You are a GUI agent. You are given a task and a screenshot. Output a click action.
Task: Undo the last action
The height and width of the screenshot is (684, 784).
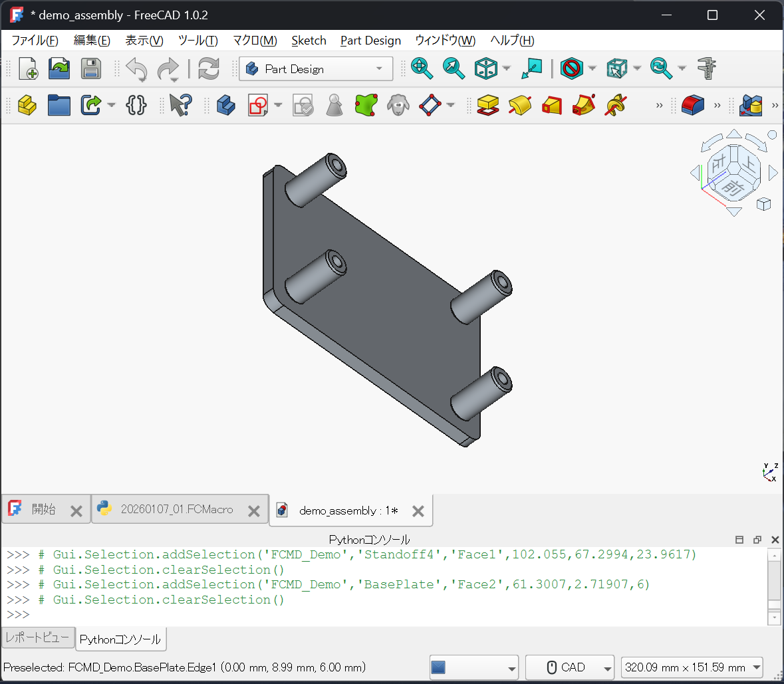(136, 68)
